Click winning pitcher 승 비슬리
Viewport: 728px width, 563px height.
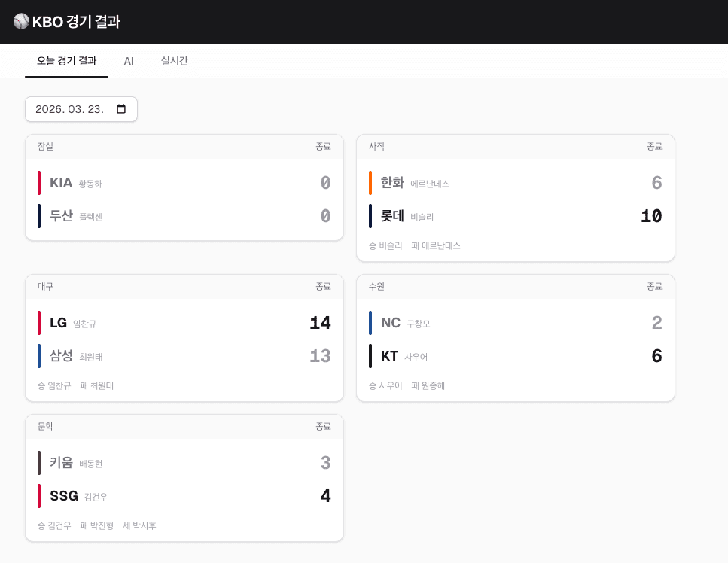point(385,245)
